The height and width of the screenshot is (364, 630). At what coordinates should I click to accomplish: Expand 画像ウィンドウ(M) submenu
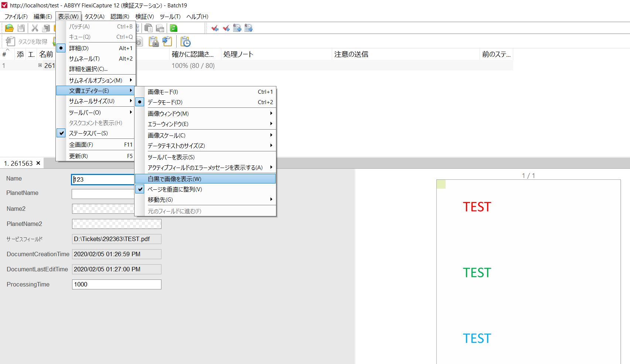coord(205,113)
